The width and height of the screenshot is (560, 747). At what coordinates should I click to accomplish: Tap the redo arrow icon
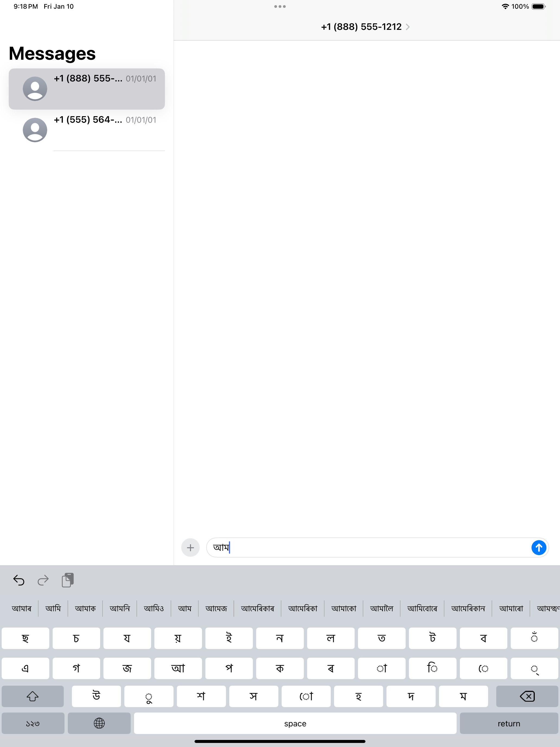click(x=43, y=580)
